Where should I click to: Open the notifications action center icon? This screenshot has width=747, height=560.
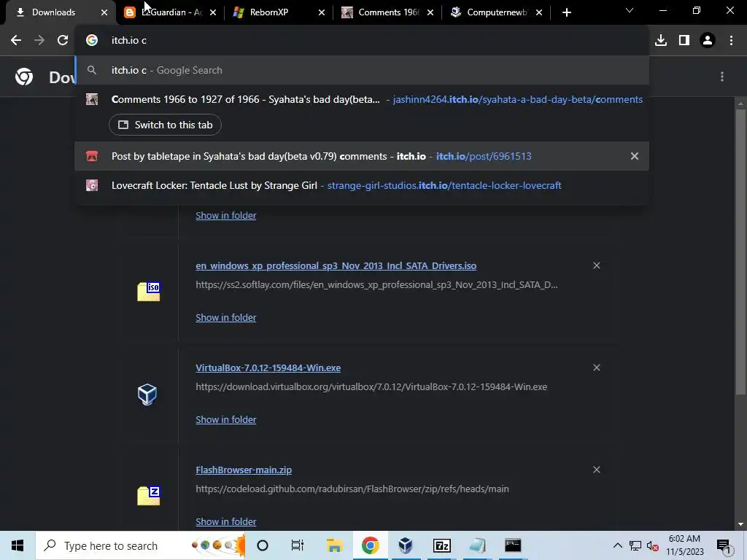click(724, 546)
